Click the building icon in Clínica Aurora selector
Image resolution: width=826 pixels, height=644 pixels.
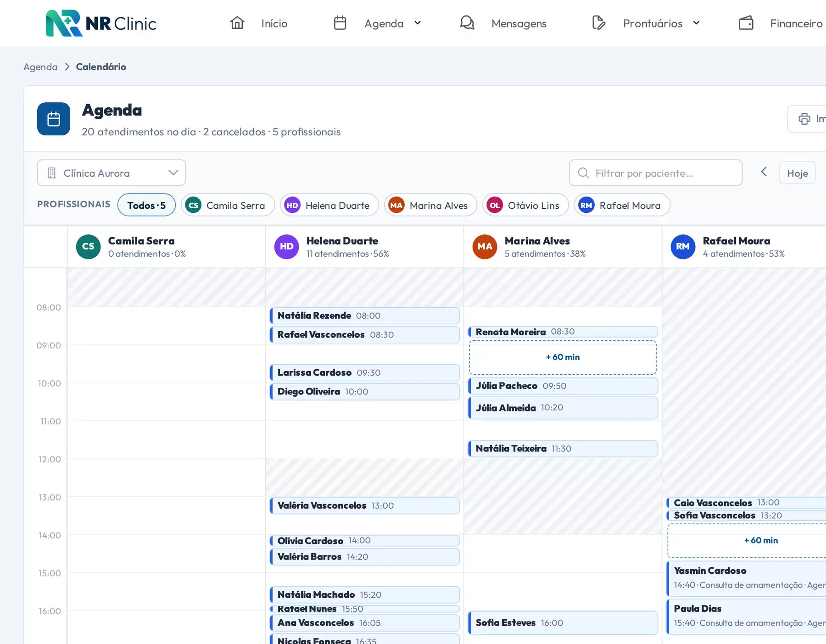pyautogui.click(x=52, y=173)
